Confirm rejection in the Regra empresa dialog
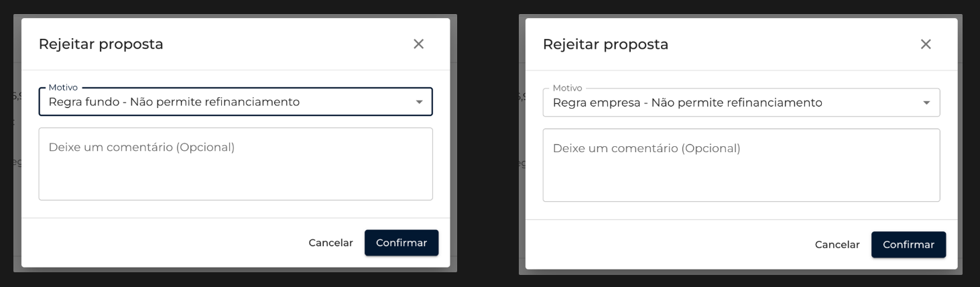Image resolution: width=980 pixels, height=287 pixels. (908, 245)
